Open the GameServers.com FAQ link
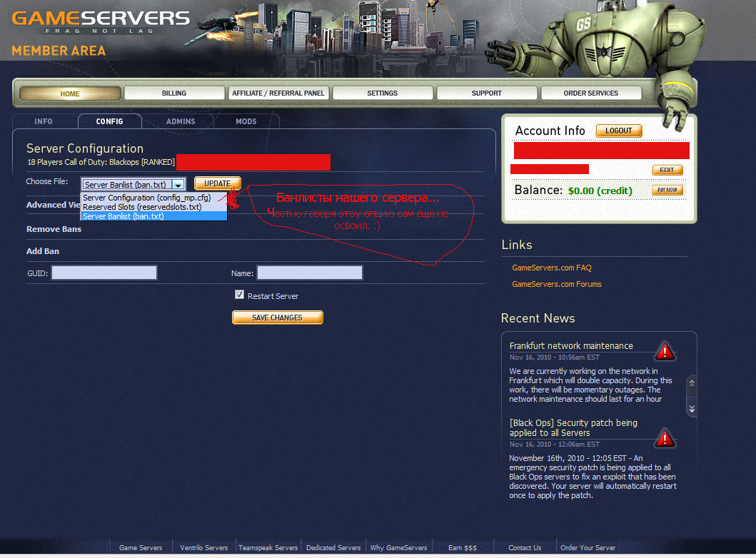Viewport: 756px width, 558px height. click(x=552, y=268)
